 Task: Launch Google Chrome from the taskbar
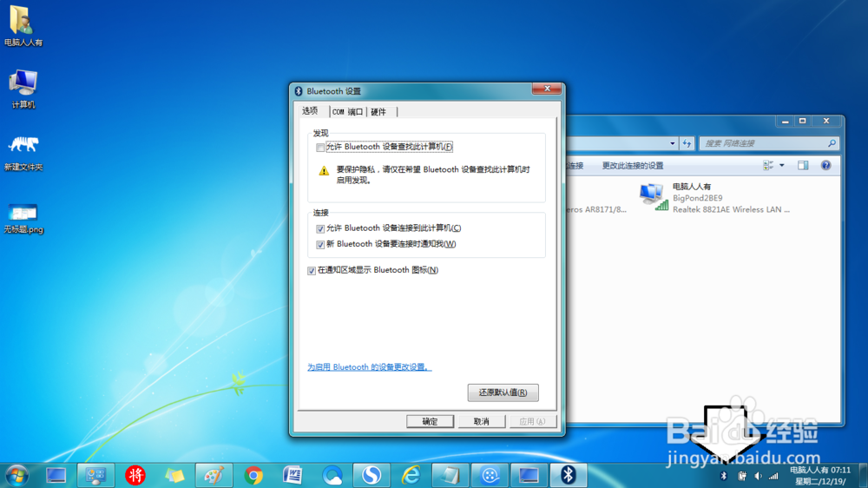(x=253, y=475)
